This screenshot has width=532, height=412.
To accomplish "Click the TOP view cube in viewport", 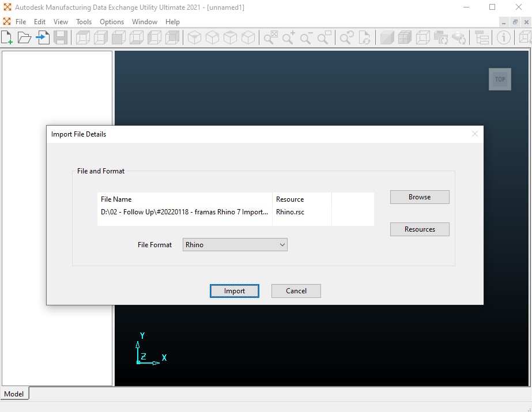I will (x=500, y=80).
